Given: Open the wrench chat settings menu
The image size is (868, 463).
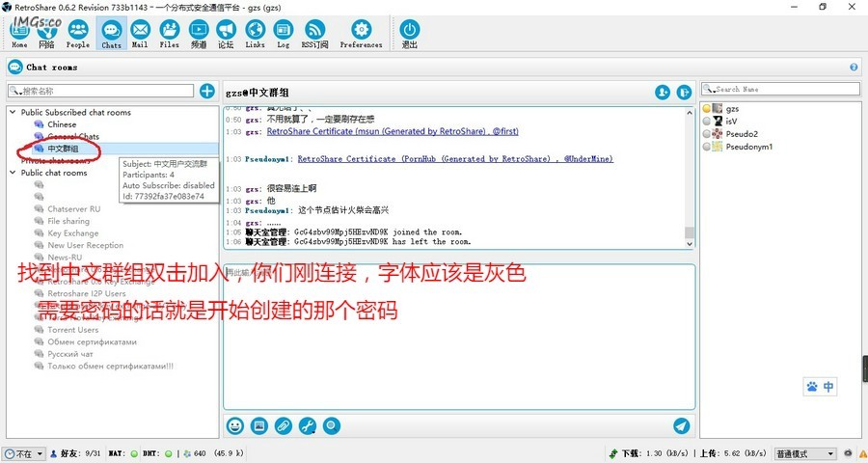Looking at the screenshot, I should (x=308, y=426).
